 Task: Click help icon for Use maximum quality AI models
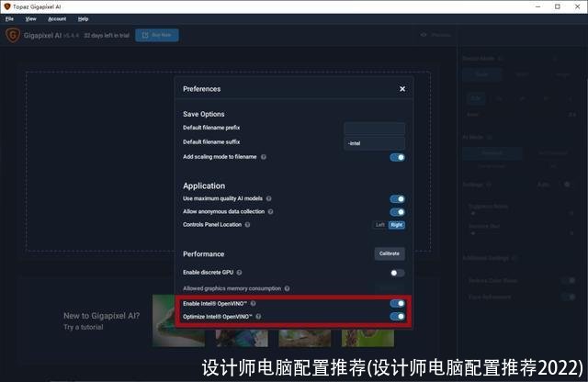pos(269,198)
